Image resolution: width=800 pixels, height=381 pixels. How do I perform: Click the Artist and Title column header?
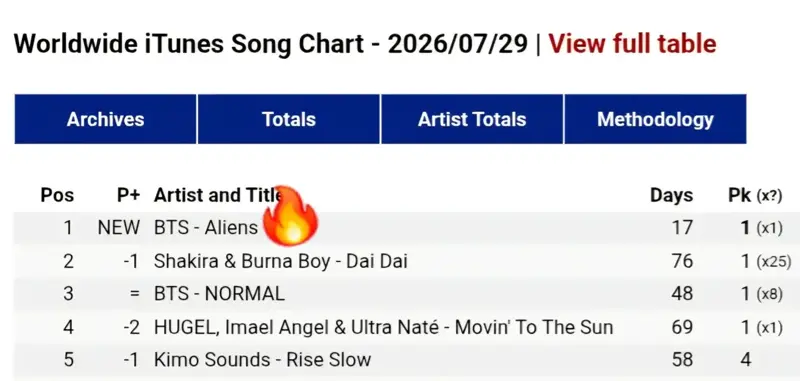coord(218,195)
